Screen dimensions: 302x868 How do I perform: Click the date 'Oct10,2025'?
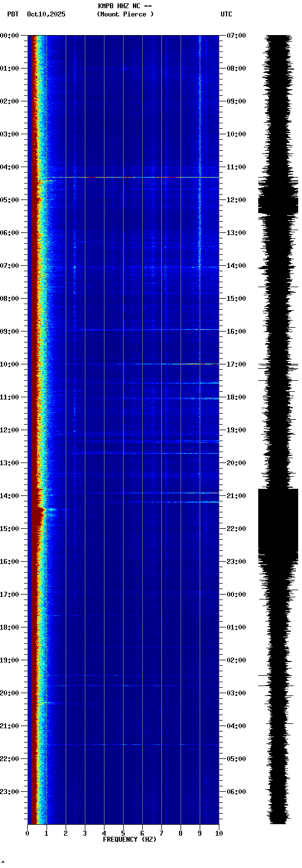coord(46,14)
